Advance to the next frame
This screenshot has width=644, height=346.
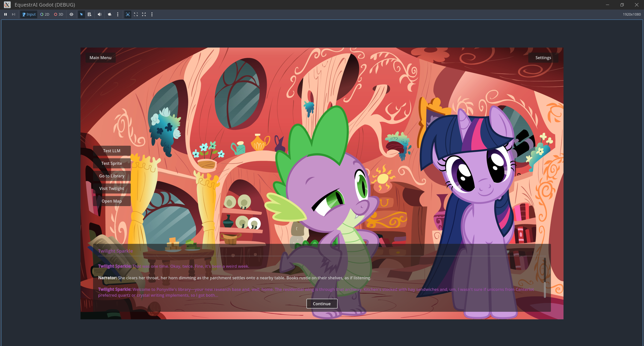point(14,14)
